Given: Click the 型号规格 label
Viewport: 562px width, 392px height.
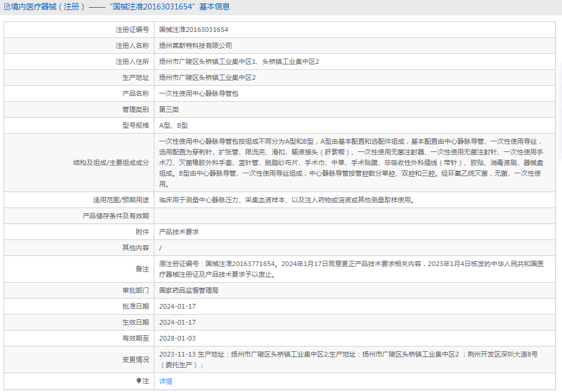Looking at the screenshot, I should pyautogui.click(x=135, y=125).
